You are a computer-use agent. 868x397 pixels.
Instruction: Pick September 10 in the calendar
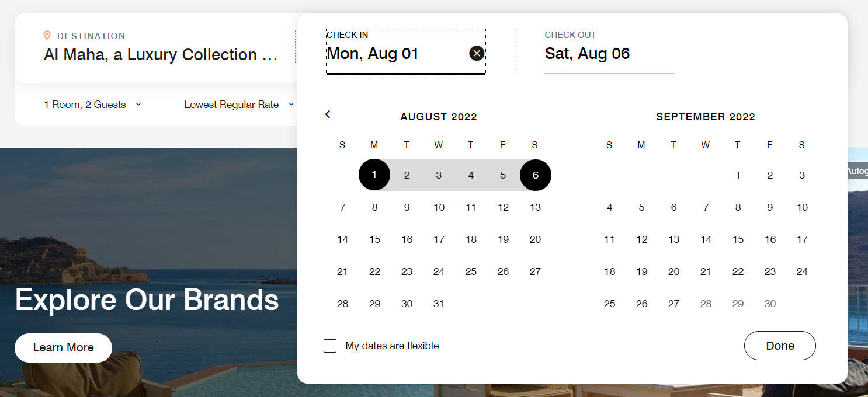[x=802, y=207]
